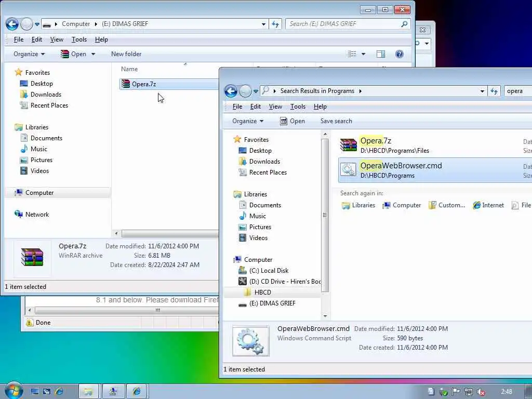Expand address history dropdown in Search Results

[x=482, y=91]
